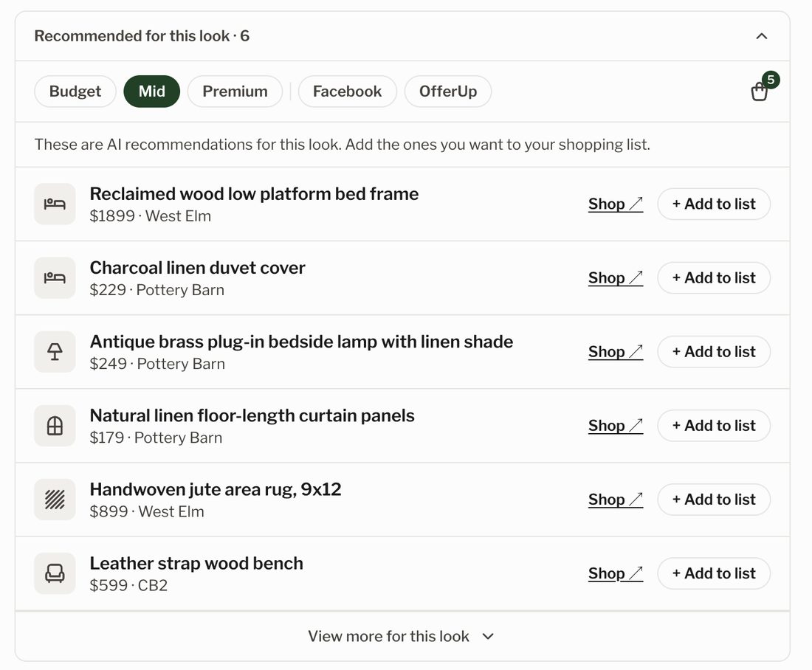Click the title Leather strap wood bench
The image size is (812, 670).
(x=196, y=564)
